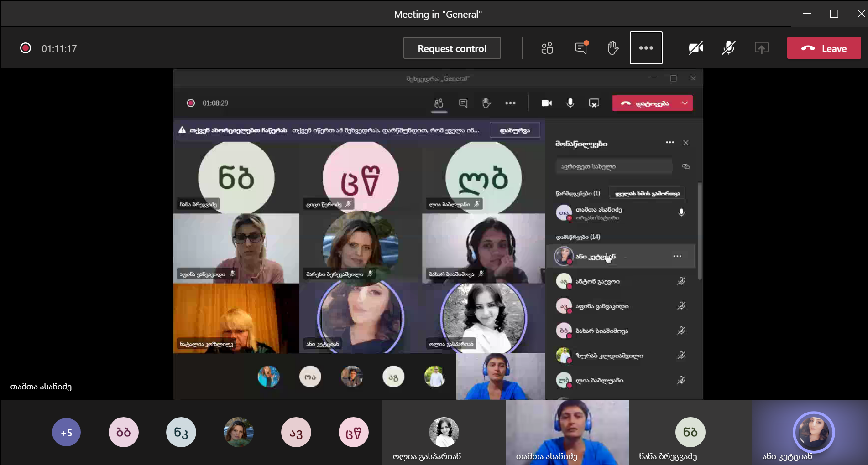Select ნანა ბრეგვაძე participant tile
This screenshot has height=465, width=868.
(x=690, y=433)
